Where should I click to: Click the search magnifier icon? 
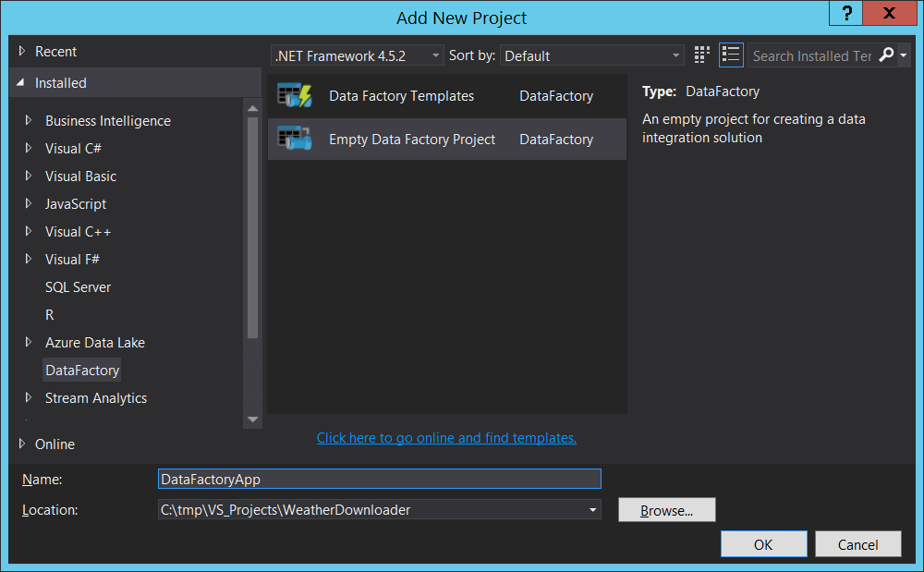(x=886, y=55)
